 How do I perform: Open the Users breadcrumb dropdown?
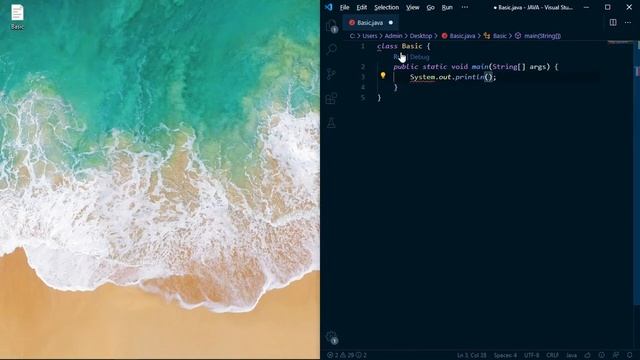370,36
